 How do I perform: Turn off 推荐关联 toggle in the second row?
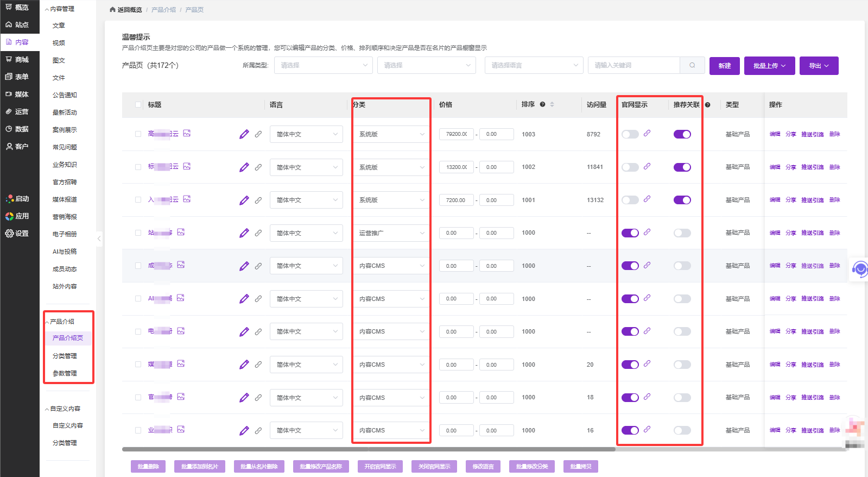[682, 167]
